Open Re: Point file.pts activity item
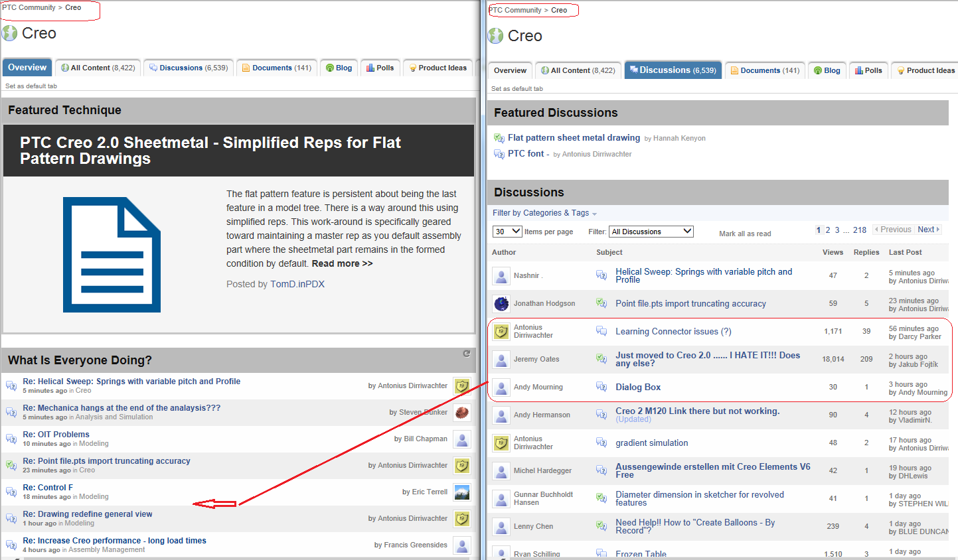The height and width of the screenshot is (560, 958). [x=106, y=461]
